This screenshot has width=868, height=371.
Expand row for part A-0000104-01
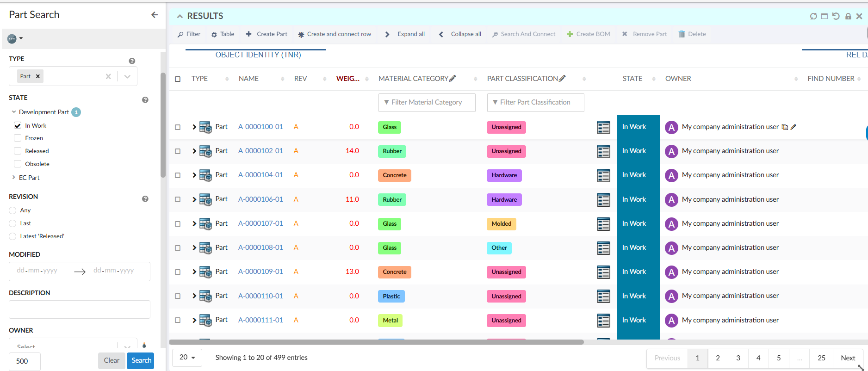coord(194,175)
